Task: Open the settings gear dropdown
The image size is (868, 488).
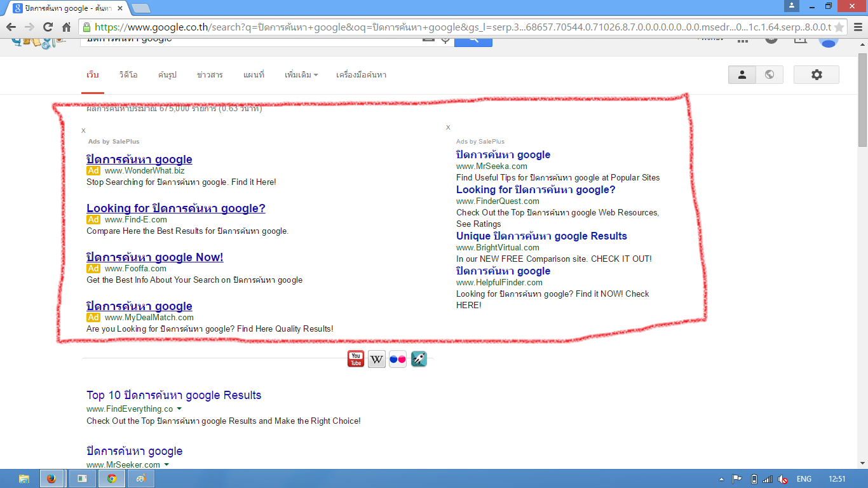Action: (x=817, y=75)
